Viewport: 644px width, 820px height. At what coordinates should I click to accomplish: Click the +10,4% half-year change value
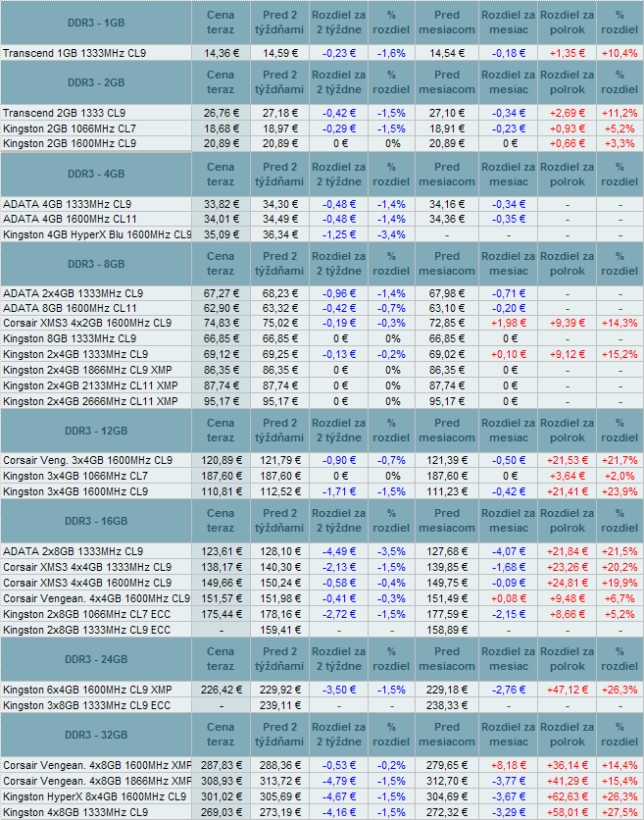tap(619, 53)
